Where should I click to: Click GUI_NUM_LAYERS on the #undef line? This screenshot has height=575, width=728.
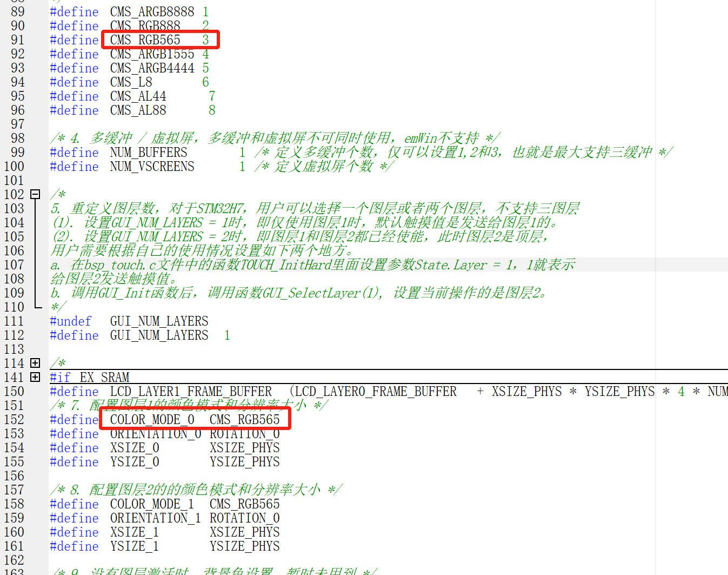click(x=159, y=321)
